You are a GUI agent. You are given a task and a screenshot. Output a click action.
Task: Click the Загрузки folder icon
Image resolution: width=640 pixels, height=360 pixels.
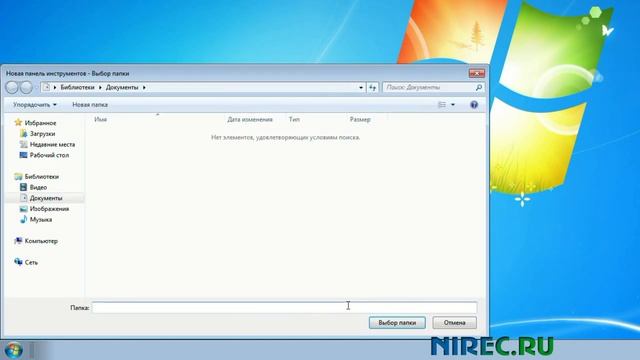click(23, 133)
